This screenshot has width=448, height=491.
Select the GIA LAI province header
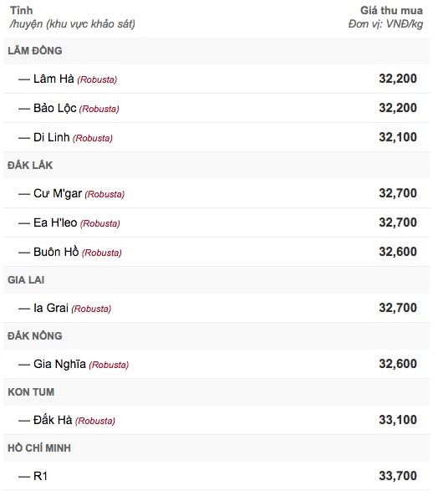[26, 280]
